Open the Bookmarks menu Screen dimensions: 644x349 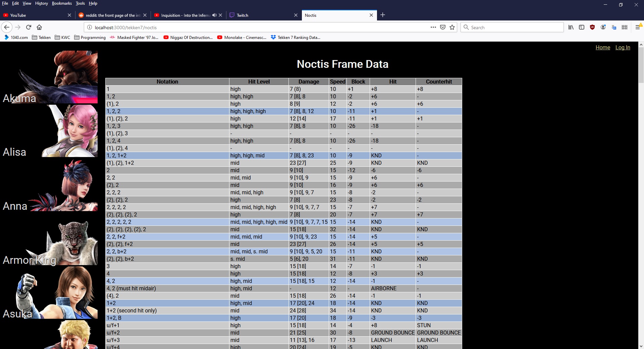pyautogui.click(x=62, y=3)
